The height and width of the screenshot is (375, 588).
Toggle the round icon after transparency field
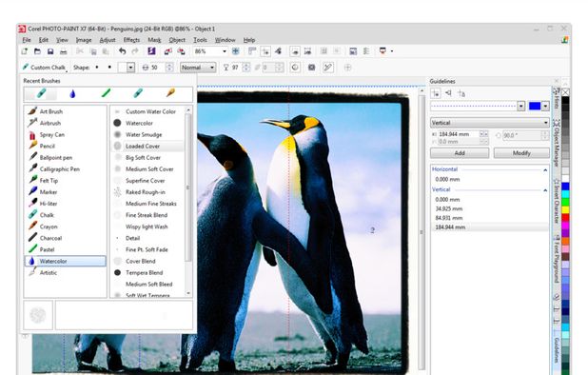pyautogui.click(x=295, y=68)
